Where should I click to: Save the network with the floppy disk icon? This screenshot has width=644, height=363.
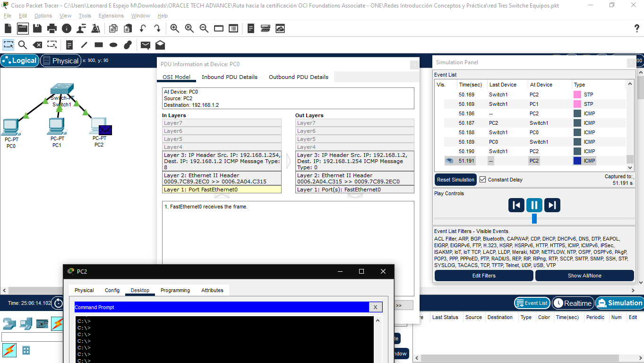(37, 28)
